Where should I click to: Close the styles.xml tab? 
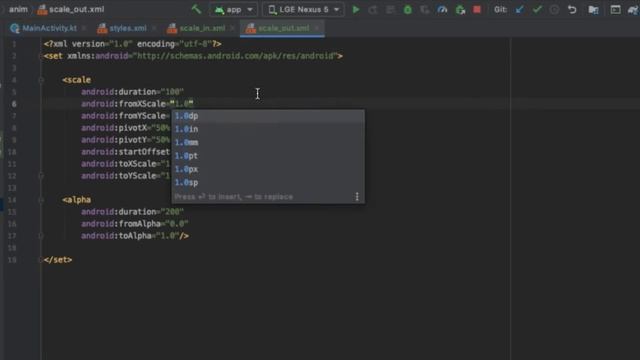pos(154,28)
